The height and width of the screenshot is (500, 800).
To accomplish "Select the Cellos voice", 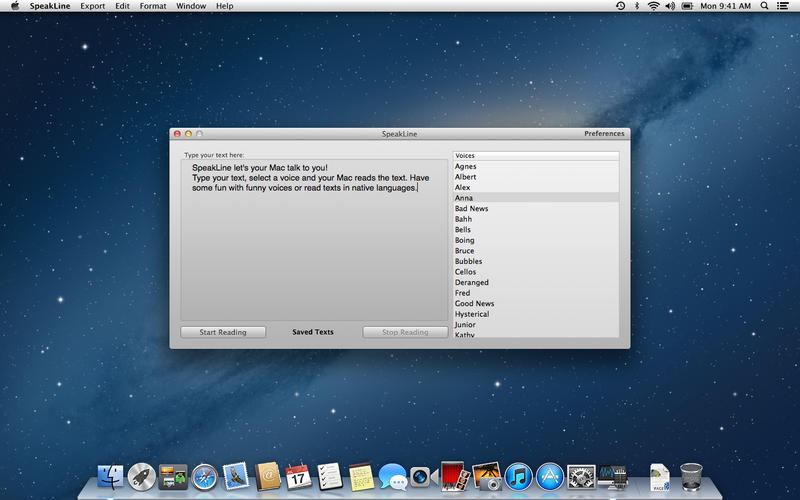I will point(536,271).
